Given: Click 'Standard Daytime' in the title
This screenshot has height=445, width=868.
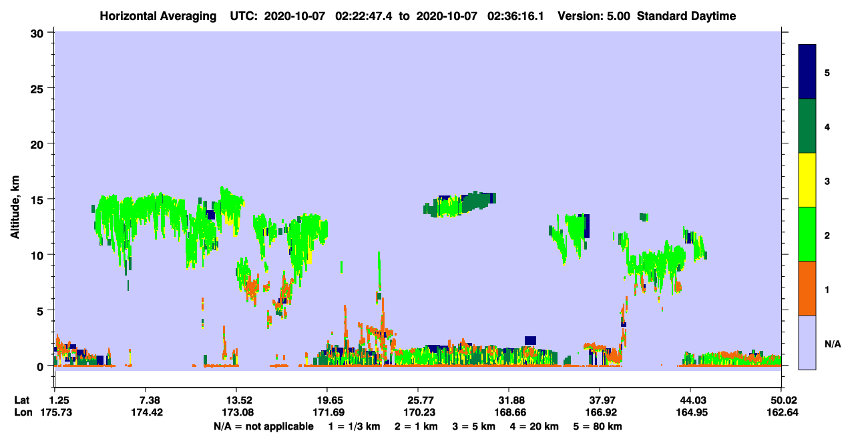Looking at the screenshot, I should (x=686, y=16).
